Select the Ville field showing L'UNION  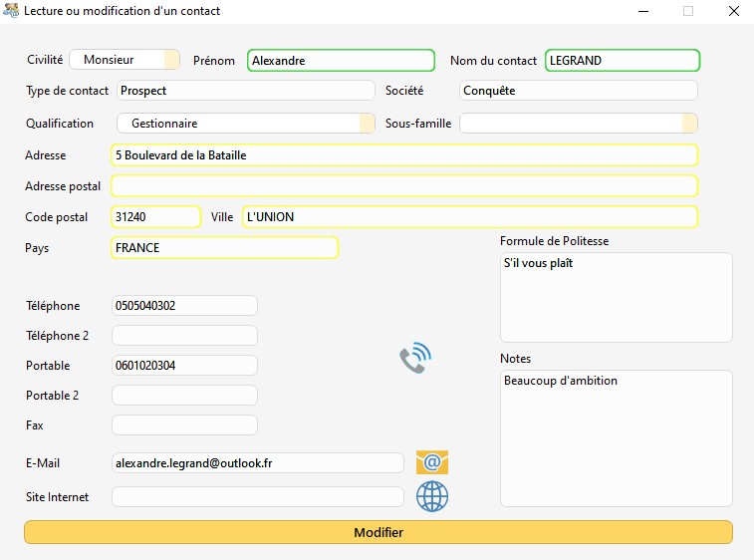pyautogui.click(x=469, y=217)
